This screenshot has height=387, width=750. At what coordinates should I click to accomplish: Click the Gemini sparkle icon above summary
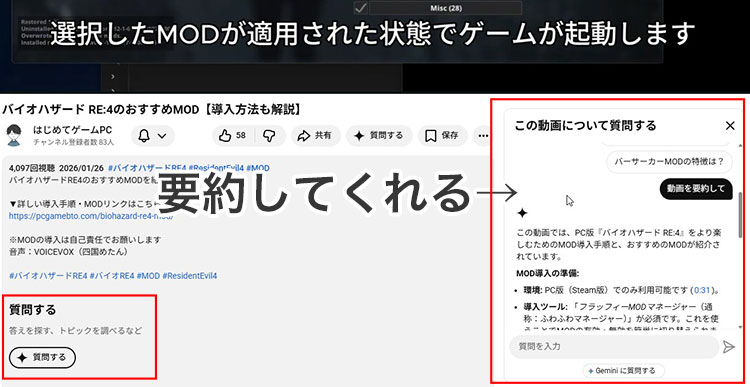(522, 213)
